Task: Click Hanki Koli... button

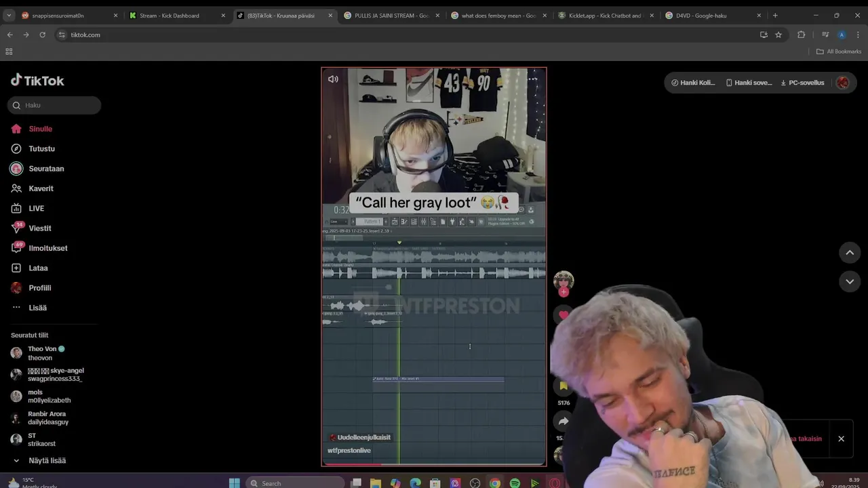Action: pyautogui.click(x=693, y=83)
